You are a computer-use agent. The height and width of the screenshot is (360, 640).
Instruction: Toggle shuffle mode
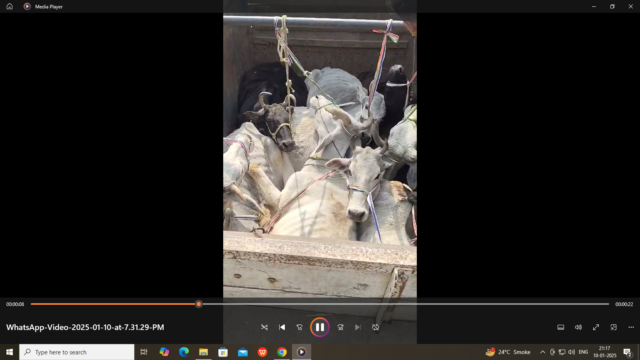264,327
